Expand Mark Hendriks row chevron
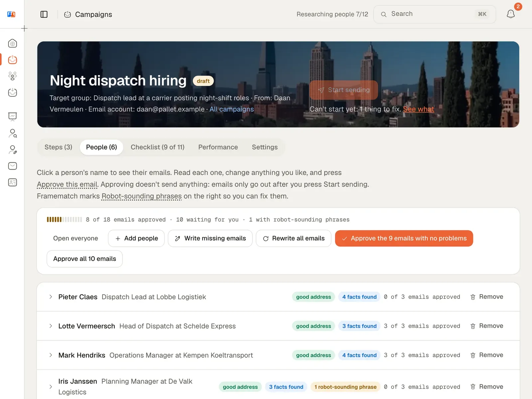The image size is (532, 399). pos(51,355)
